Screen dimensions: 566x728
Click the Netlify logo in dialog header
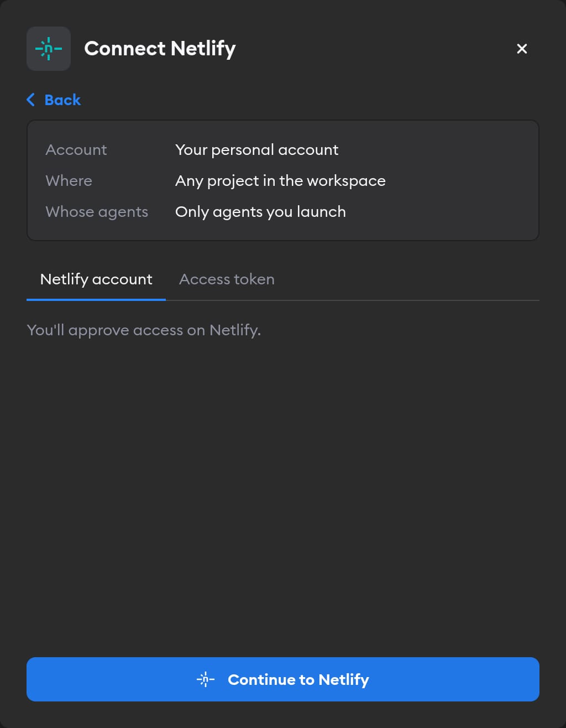(49, 49)
